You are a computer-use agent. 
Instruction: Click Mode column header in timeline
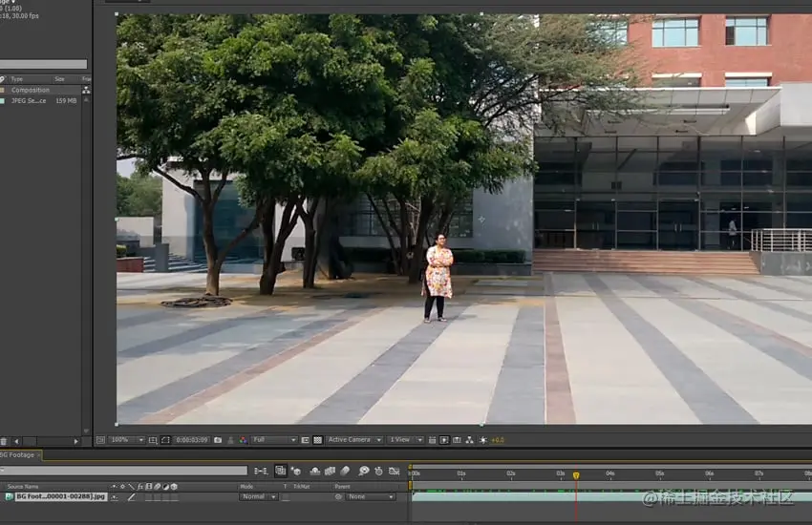[246, 487]
